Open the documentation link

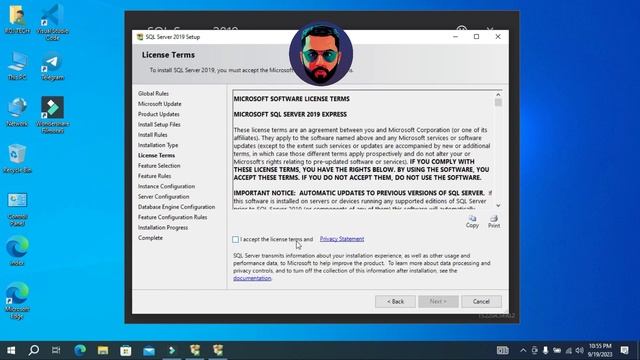coord(252,278)
